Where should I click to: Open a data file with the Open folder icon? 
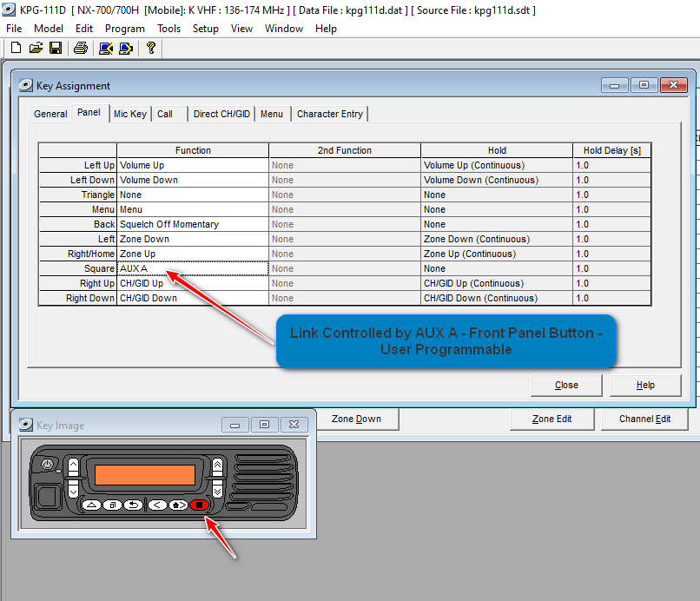pyautogui.click(x=35, y=48)
